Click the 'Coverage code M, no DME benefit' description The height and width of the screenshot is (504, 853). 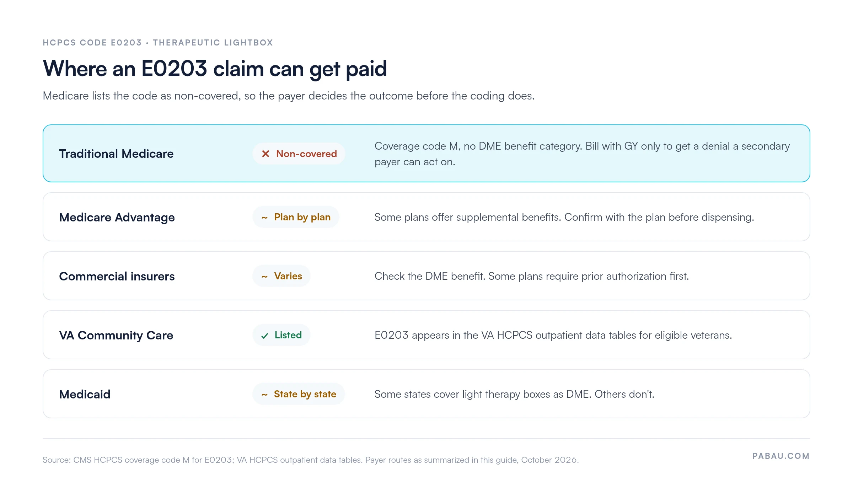point(582,154)
